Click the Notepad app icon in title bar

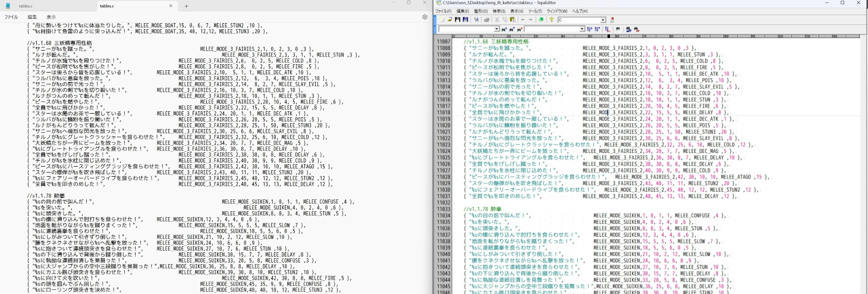[x=8, y=5]
